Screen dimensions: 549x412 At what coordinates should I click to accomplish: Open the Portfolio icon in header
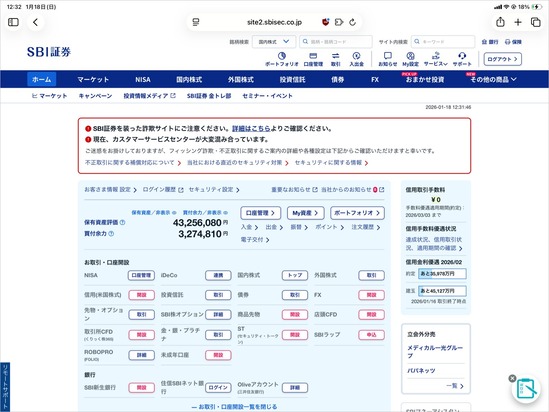282,59
